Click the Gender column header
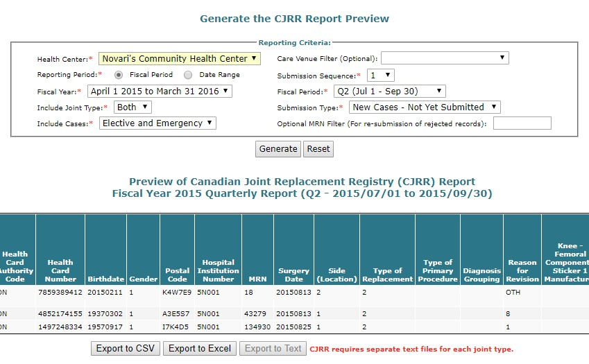The height and width of the screenshot is (364, 589). point(144,250)
